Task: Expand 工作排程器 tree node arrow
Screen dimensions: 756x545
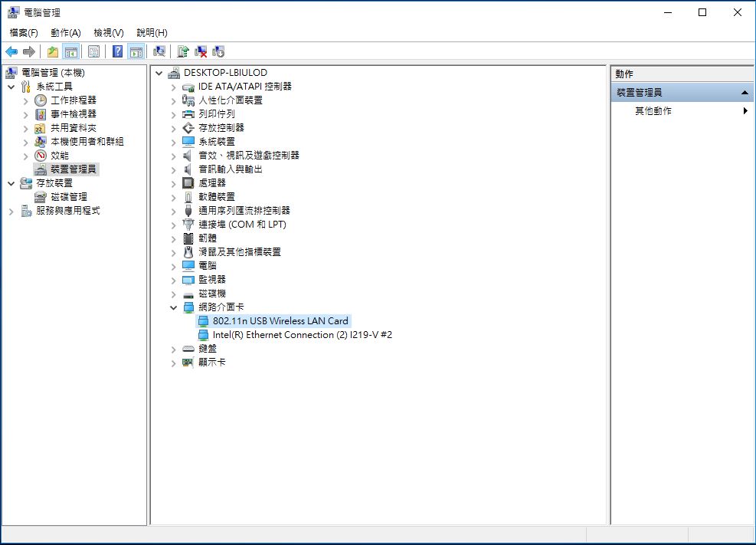Action: 26,101
